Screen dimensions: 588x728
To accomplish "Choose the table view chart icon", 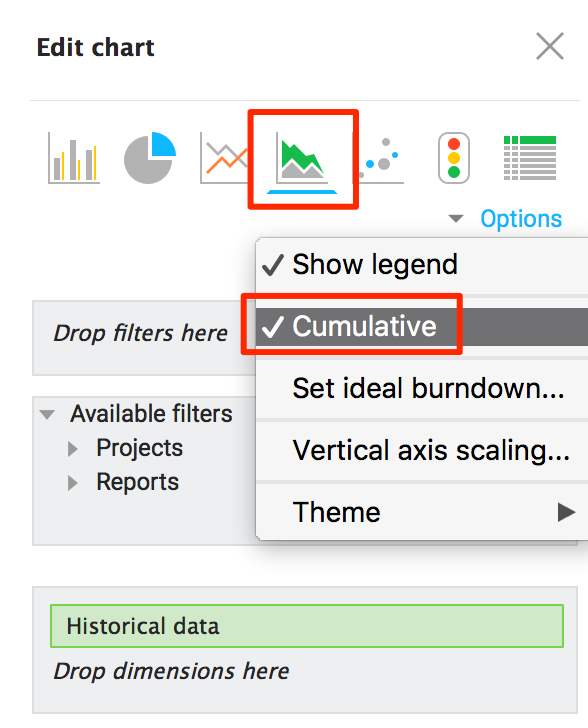I will pos(530,158).
